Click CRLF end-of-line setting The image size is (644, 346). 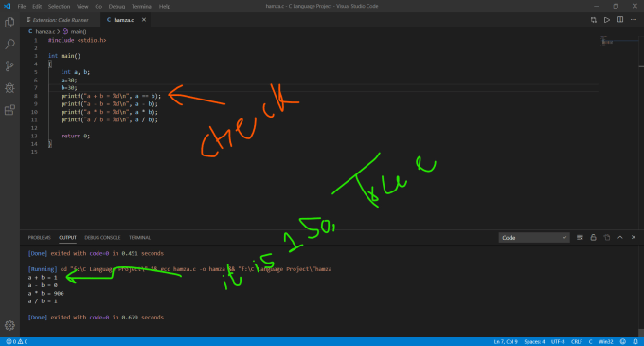577,342
